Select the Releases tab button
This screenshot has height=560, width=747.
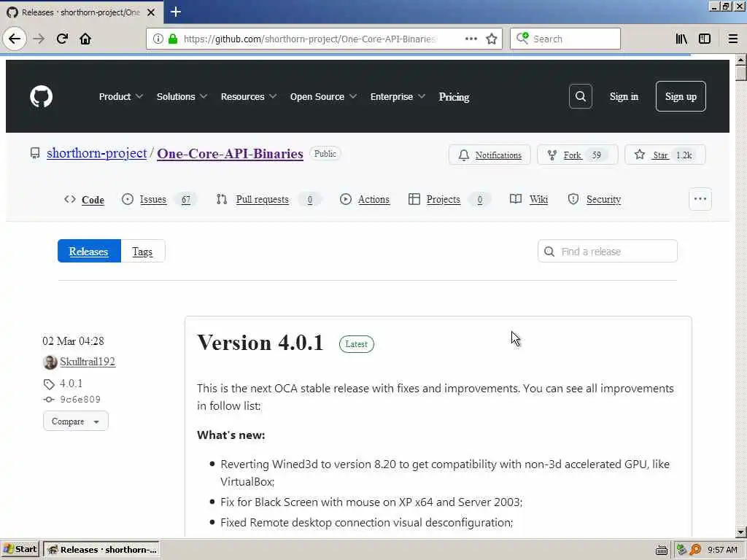(x=89, y=251)
